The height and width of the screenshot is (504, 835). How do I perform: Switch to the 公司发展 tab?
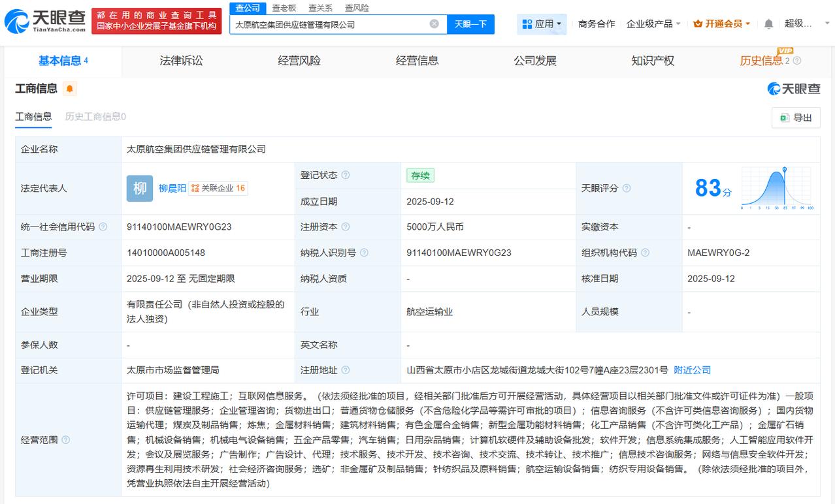pyautogui.click(x=535, y=61)
